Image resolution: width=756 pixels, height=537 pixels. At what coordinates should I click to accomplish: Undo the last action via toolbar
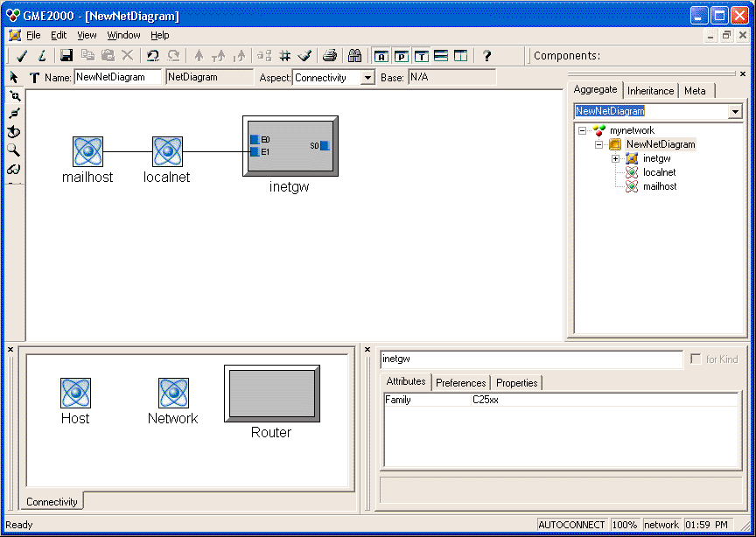pyautogui.click(x=153, y=56)
